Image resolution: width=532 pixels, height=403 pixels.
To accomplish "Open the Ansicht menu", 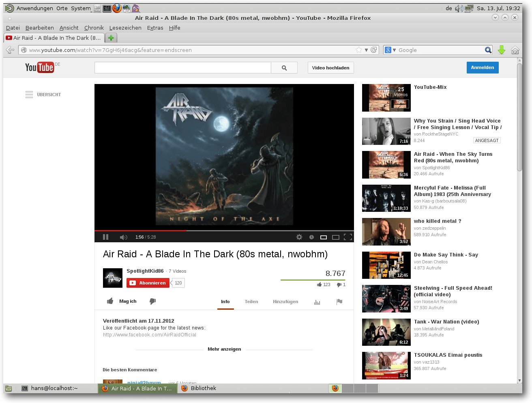I will pos(69,28).
